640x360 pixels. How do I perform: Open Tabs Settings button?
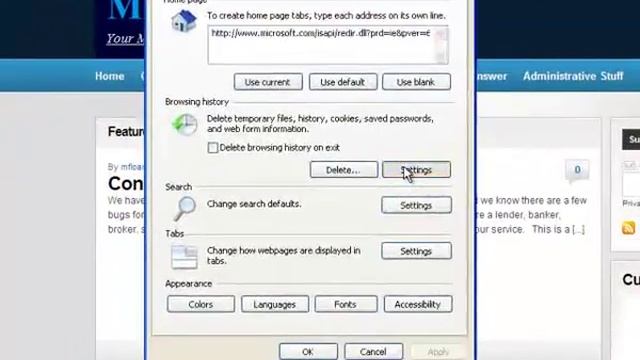416,251
